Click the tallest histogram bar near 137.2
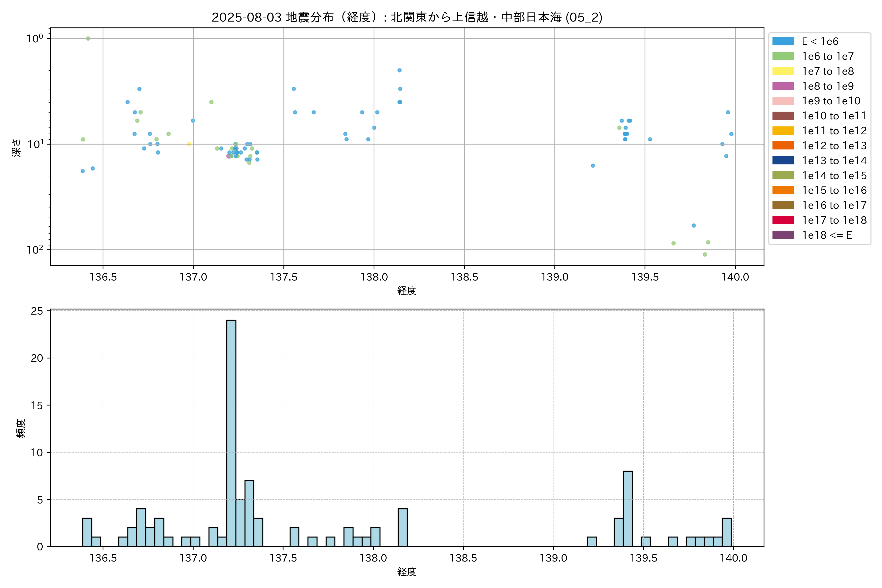The height and width of the screenshot is (588, 882). [x=231, y=433]
